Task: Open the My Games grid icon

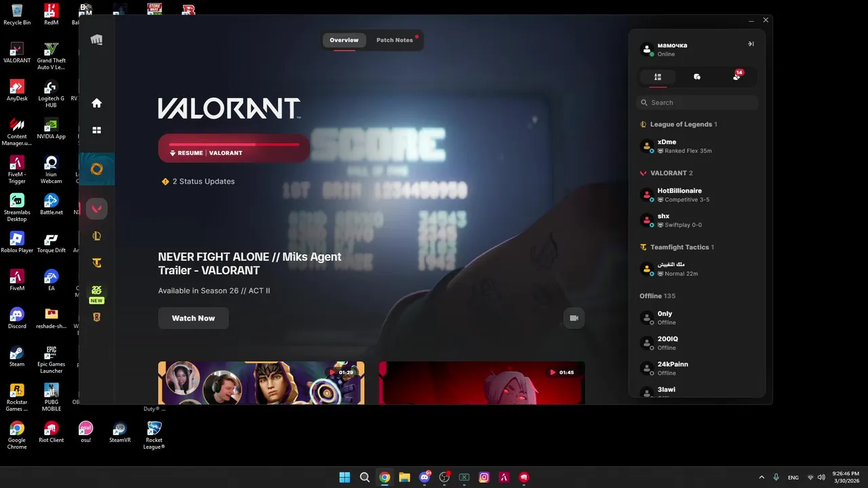Action: [97, 130]
